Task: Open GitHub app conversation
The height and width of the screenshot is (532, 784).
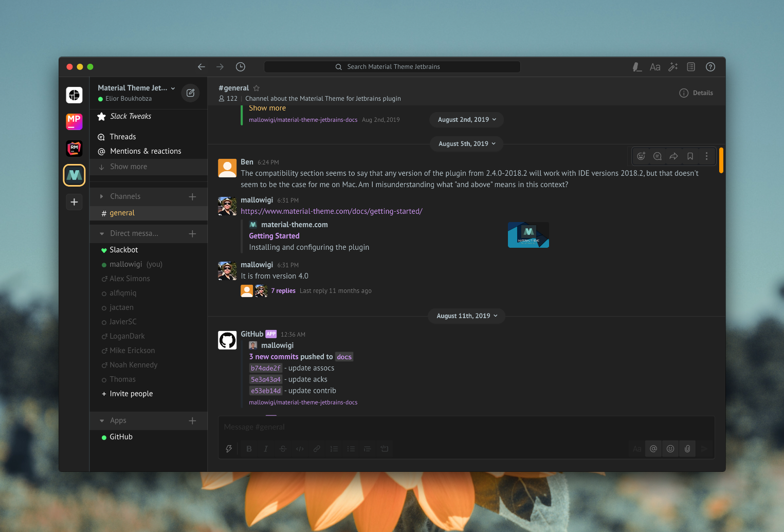Action: point(149,437)
